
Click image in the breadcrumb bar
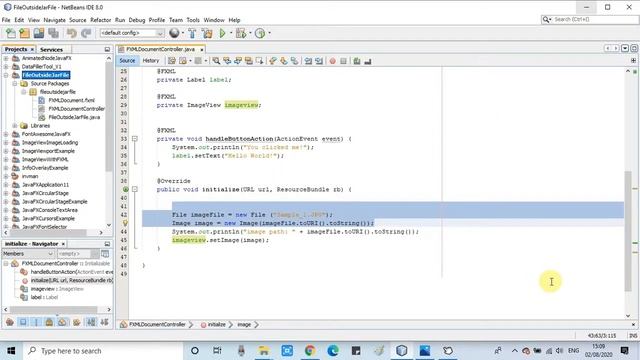coord(244,324)
